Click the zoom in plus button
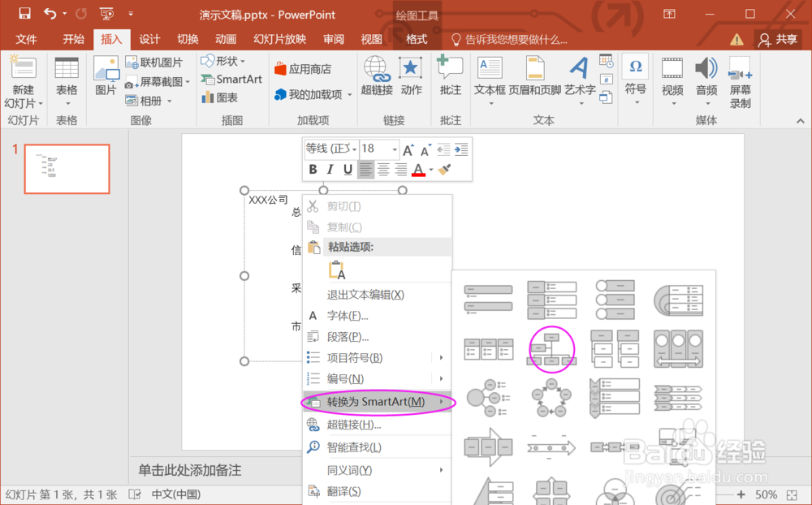812x505 pixels. (741, 494)
